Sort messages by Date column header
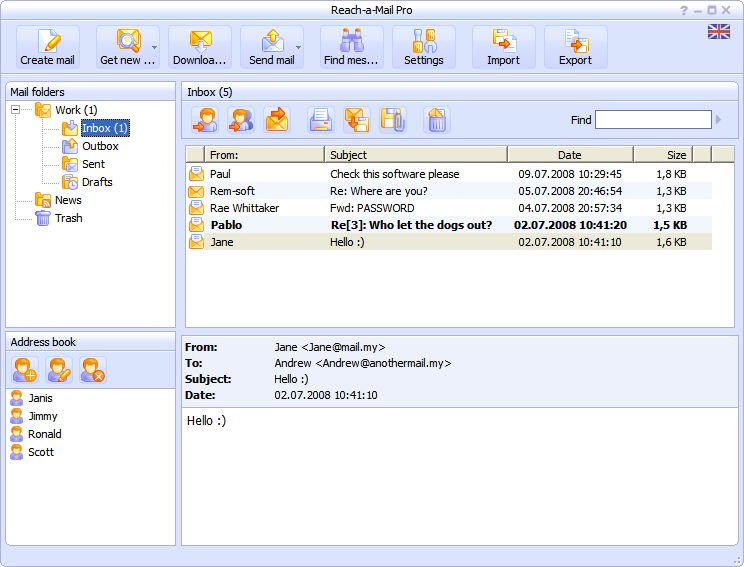Image resolution: width=744 pixels, height=567 pixels. [x=570, y=155]
